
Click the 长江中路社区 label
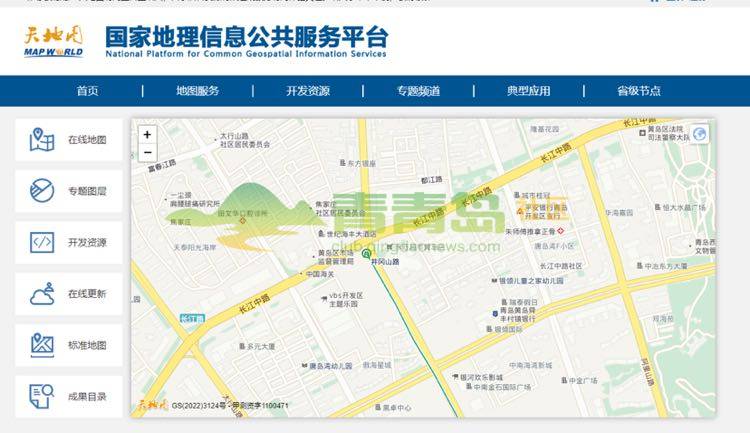click(x=561, y=266)
